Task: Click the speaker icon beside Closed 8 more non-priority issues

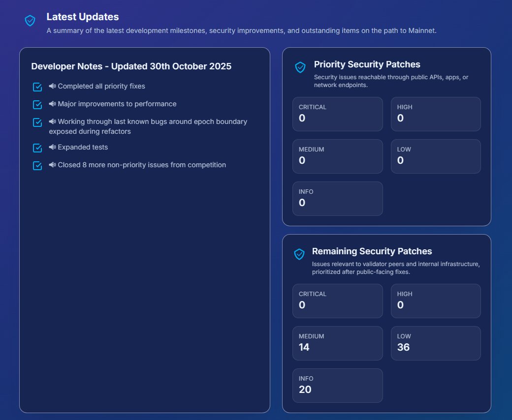Action: (x=52, y=165)
